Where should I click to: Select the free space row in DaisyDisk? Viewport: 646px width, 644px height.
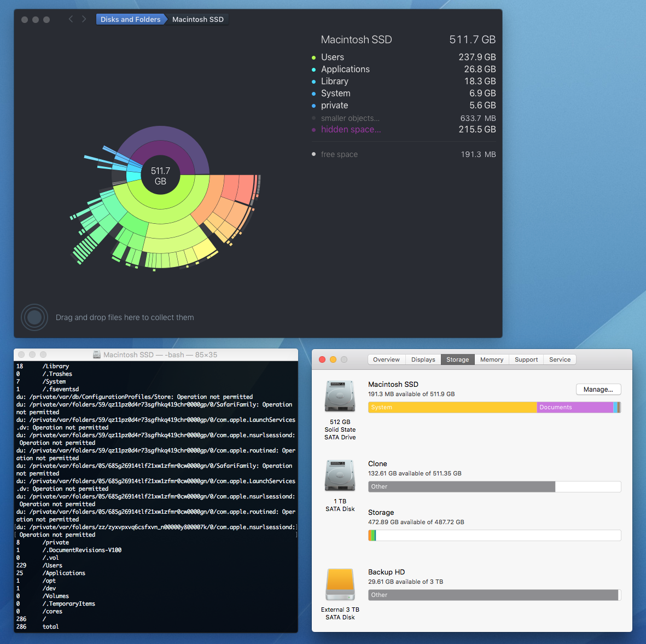(x=404, y=154)
